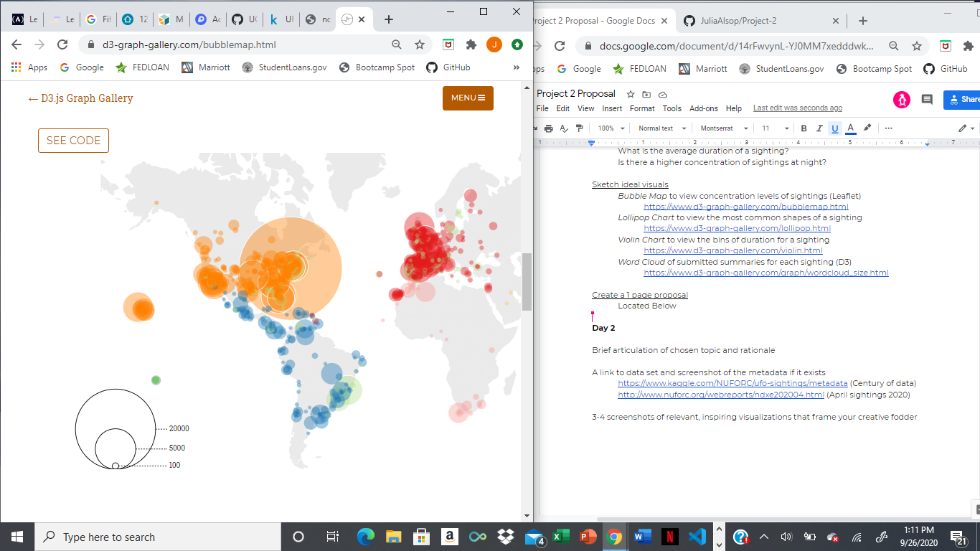Open Excel from the taskbar

click(x=561, y=537)
